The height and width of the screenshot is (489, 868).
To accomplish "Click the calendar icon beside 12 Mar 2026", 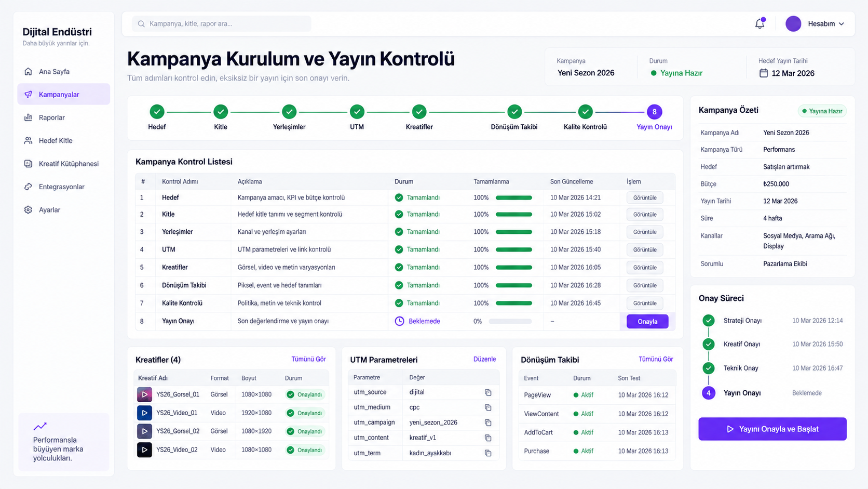I will pos(763,73).
